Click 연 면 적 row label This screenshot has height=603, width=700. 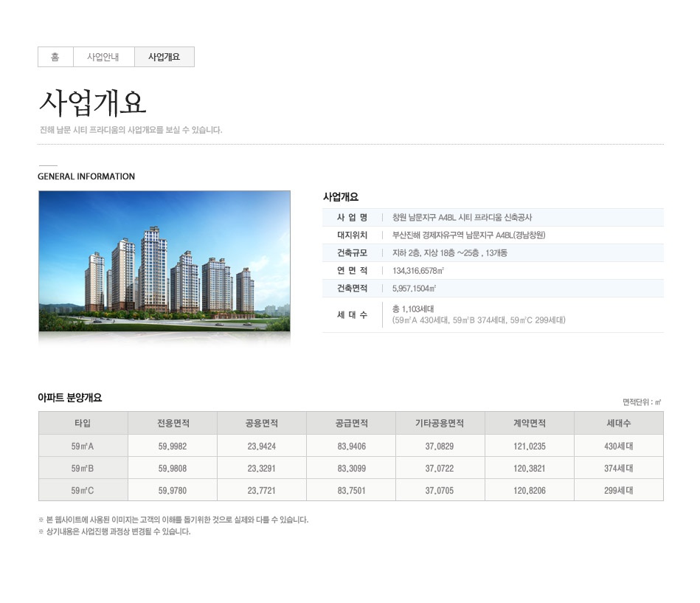[352, 271]
